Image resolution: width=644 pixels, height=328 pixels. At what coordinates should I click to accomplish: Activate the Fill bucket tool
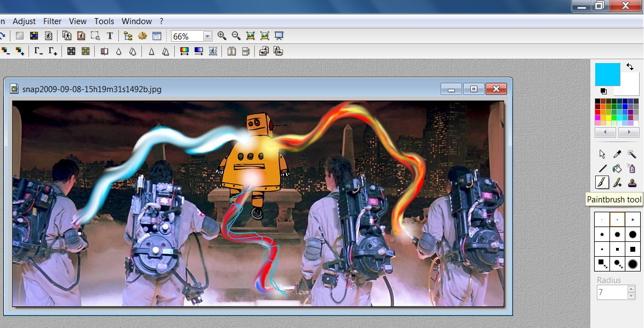[x=617, y=168]
